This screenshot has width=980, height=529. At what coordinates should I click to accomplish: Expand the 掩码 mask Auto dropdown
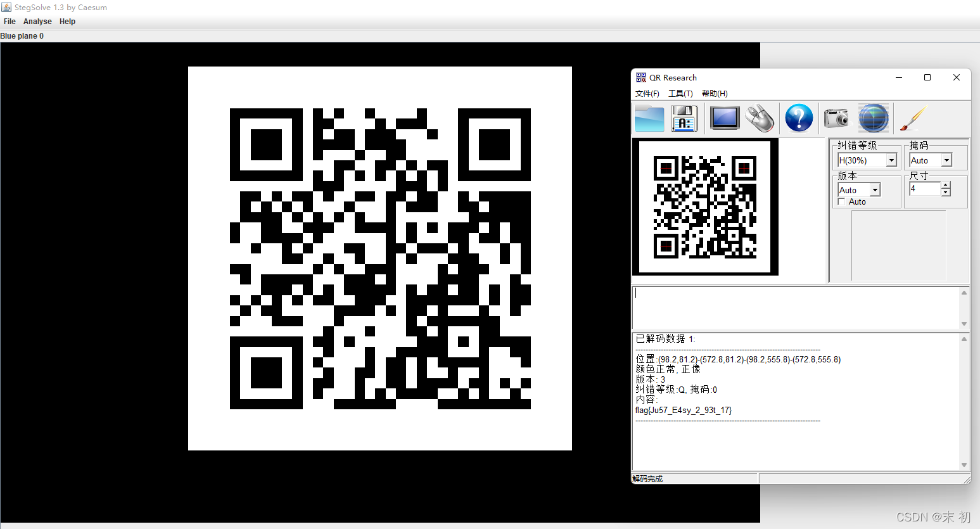pos(946,160)
